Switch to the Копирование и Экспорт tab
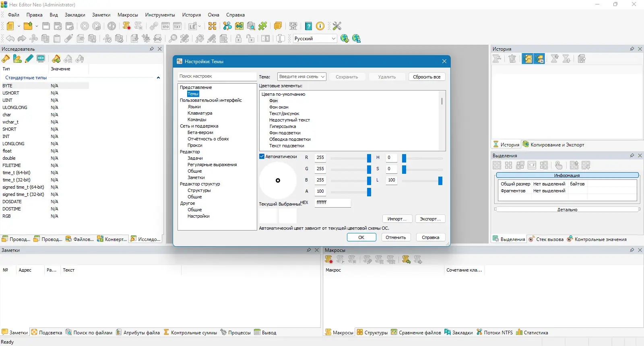Viewport: 644px width, 346px height. (x=553, y=144)
